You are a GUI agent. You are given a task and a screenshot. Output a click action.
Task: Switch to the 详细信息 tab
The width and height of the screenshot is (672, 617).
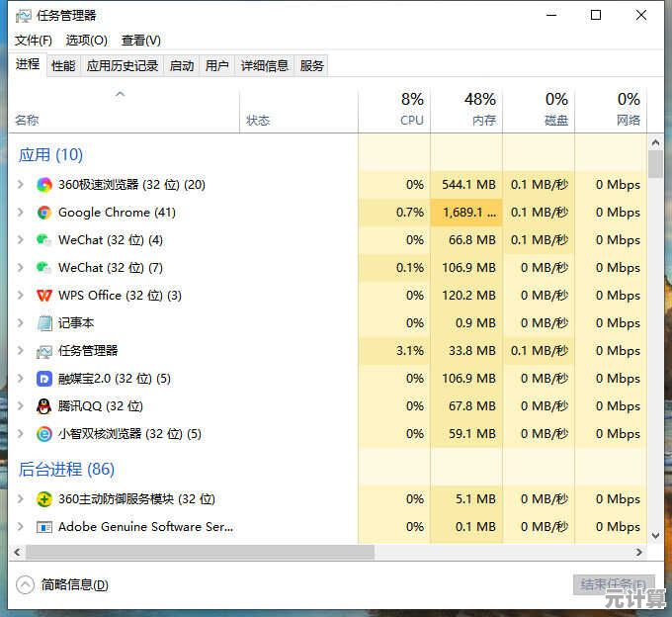tap(265, 66)
